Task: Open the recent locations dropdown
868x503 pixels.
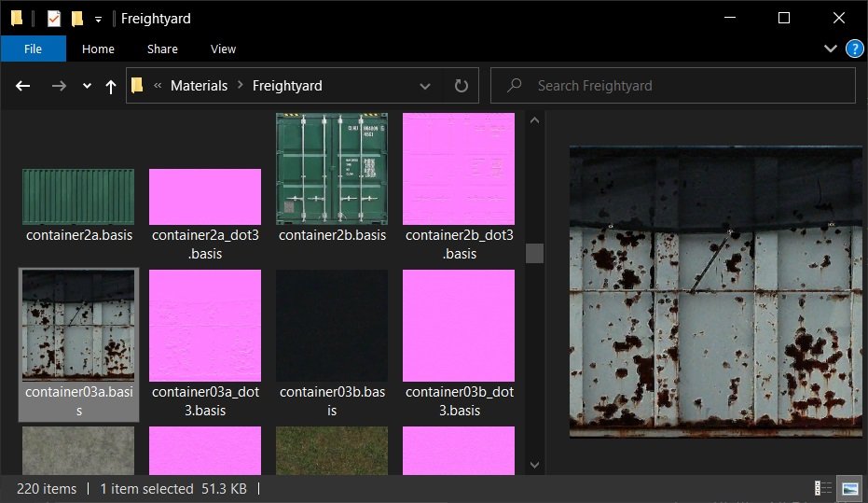Action: tap(87, 86)
